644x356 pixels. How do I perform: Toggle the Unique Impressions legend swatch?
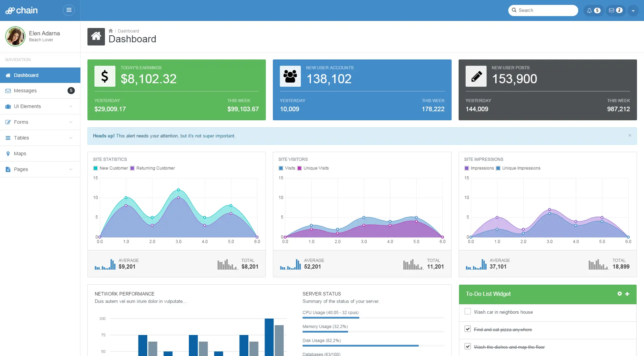pyautogui.click(x=498, y=168)
